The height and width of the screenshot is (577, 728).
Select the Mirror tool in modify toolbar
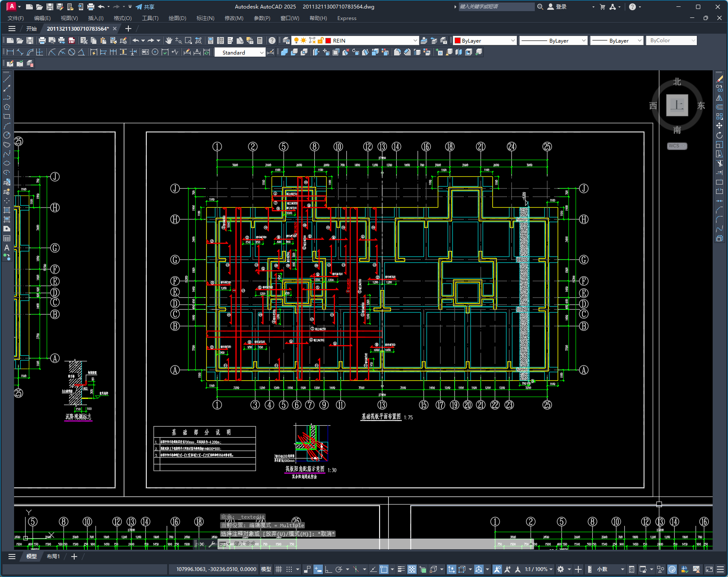click(x=719, y=98)
